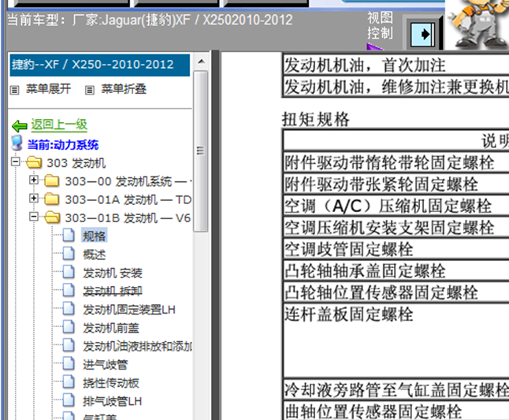This screenshot has height=420, width=509.
Task: Click the tree panel scroll-up arrow
Action: pyautogui.click(x=201, y=61)
